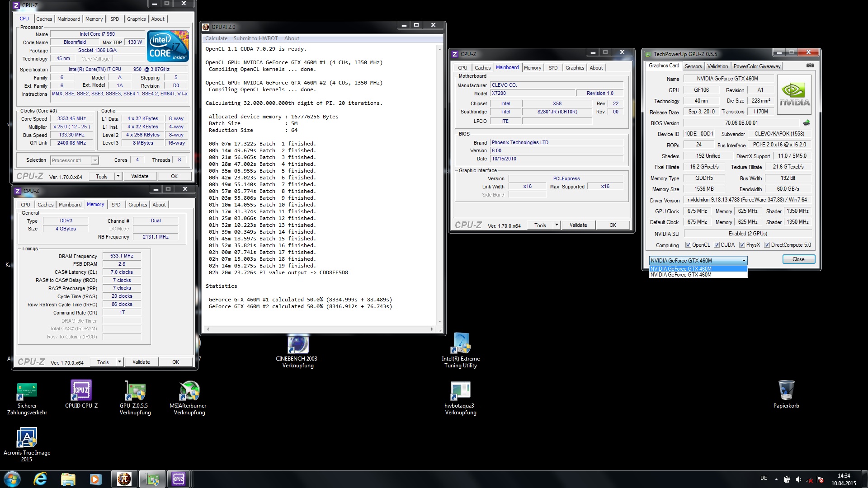Screen dimensions: 868x488
Task: Click OK in Memory CPU-Z window
Action: click(175, 362)
